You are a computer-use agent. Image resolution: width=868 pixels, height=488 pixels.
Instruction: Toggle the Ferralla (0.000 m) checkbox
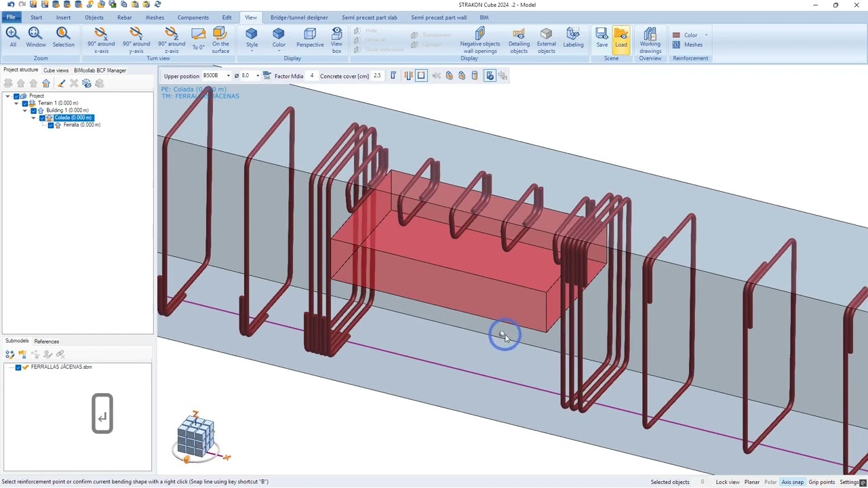51,125
